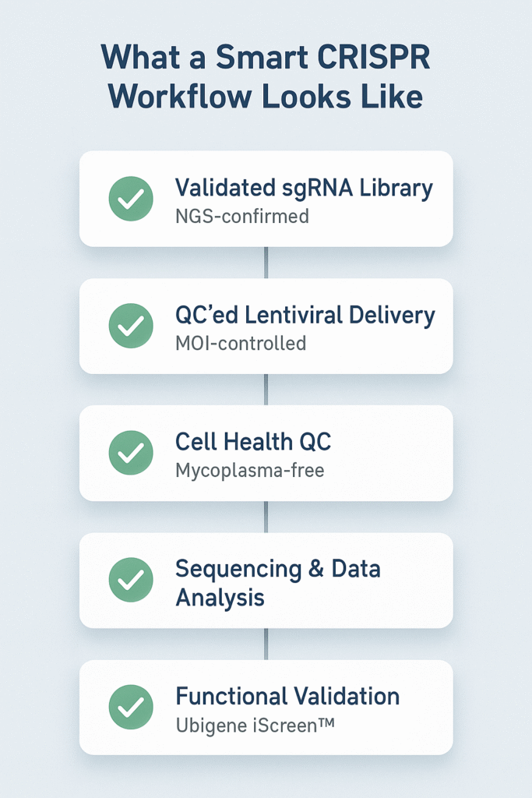Click the main title What a Smart CRISPR Workflow
532x798 pixels.
(x=266, y=76)
